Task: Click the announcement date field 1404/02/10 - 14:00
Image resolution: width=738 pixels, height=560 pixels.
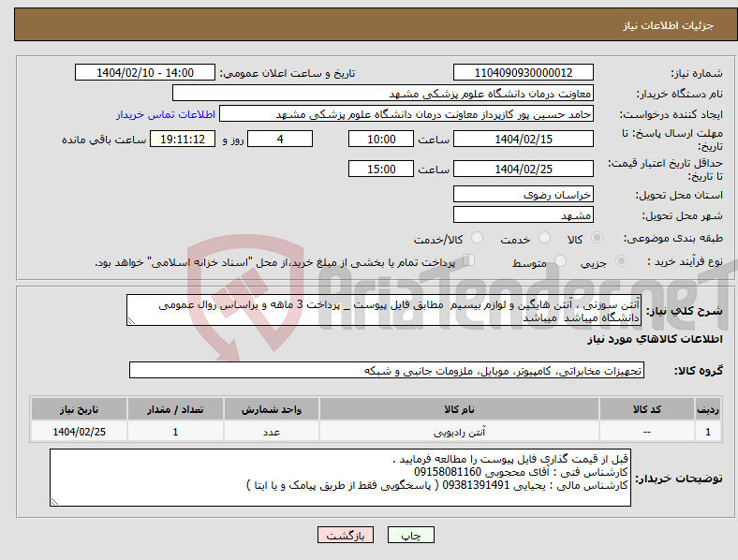Action: 145,72
